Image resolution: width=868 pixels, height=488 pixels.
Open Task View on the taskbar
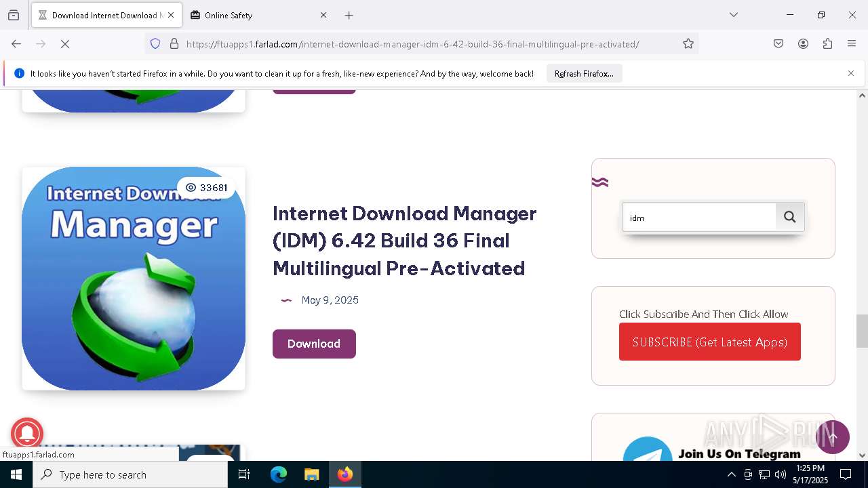click(244, 474)
